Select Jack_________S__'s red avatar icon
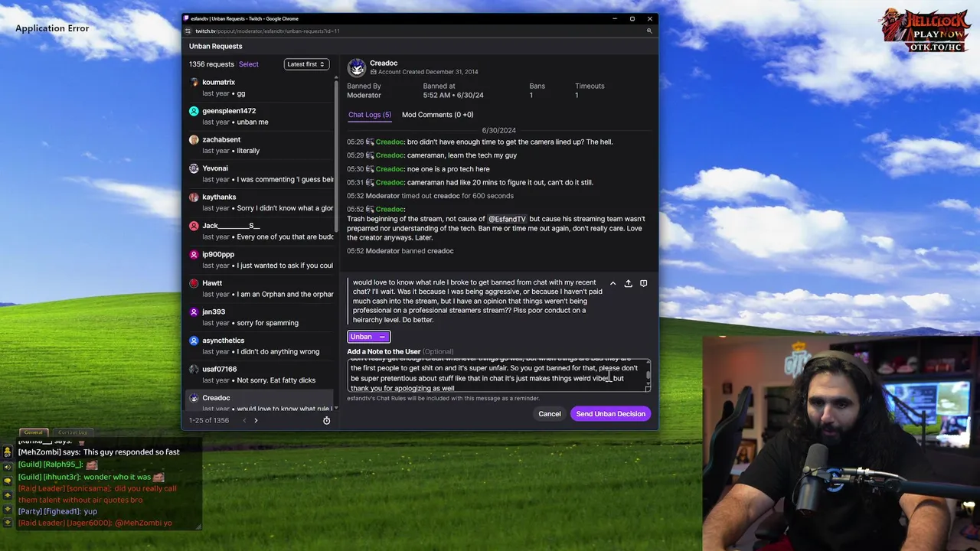This screenshot has height=551, width=980. (x=194, y=226)
